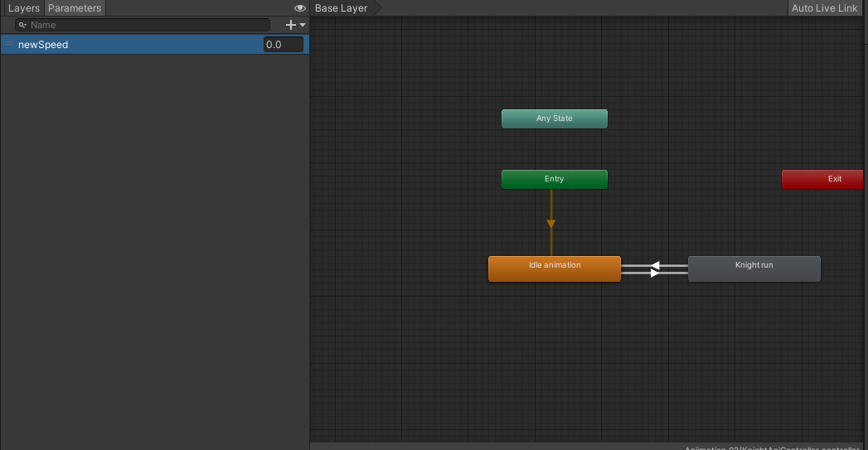Toggle the Auto Live Link button
Screen dimensions: 868x450
tap(824, 8)
